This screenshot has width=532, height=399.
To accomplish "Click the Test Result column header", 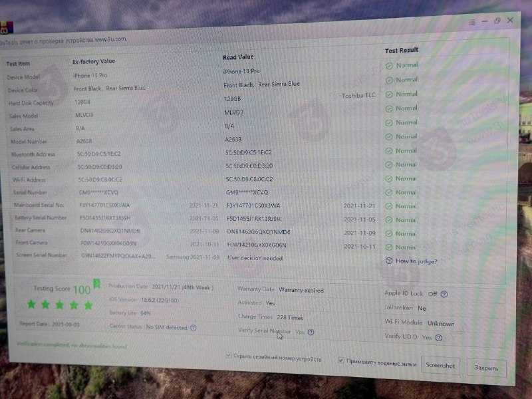I will pyautogui.click(x=402, y=51).
